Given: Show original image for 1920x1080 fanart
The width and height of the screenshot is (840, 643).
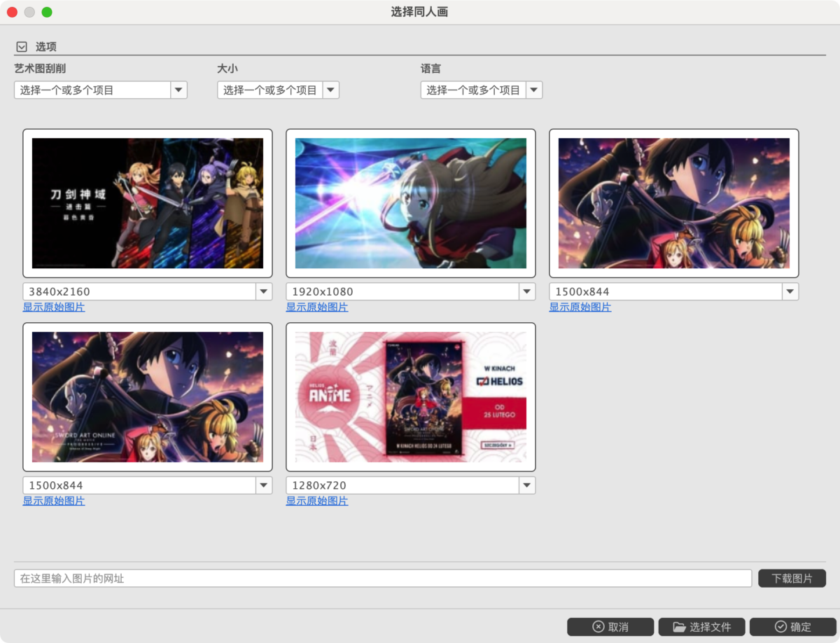Looking at the screenshot, I should (317, 307).
